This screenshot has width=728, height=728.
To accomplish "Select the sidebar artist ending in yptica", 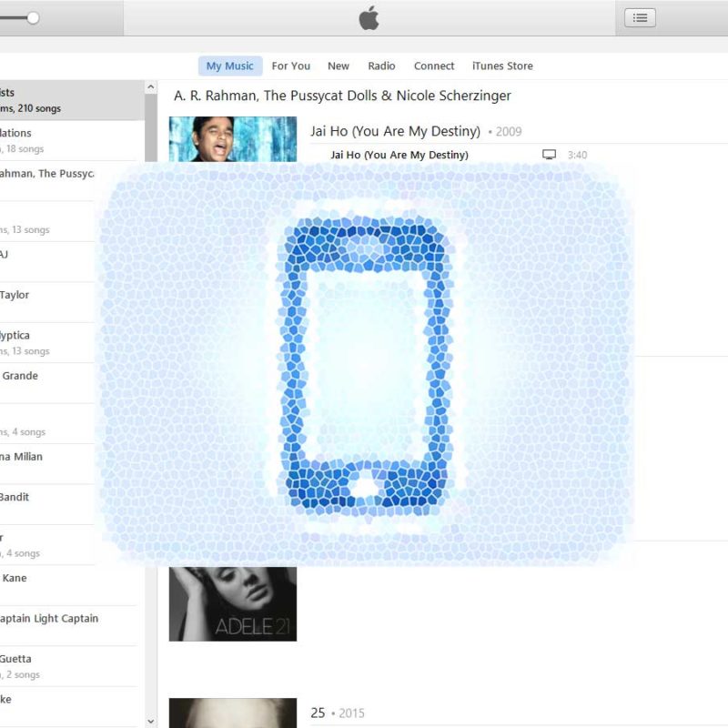I will (46, 343).
